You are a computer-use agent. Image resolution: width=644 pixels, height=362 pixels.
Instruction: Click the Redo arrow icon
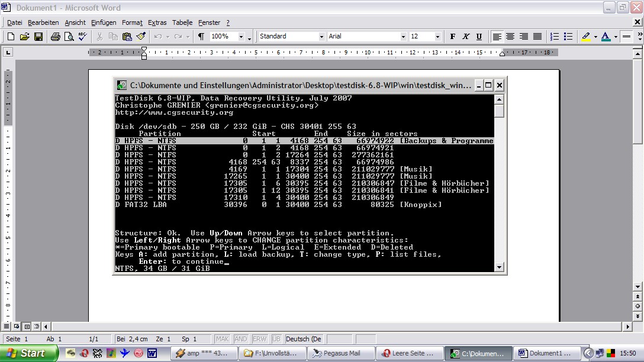point(178,37)
